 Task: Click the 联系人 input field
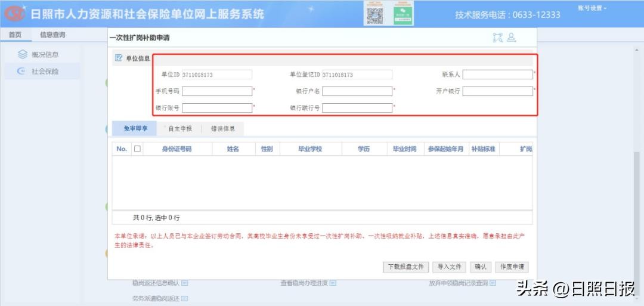tap(497, 75)
